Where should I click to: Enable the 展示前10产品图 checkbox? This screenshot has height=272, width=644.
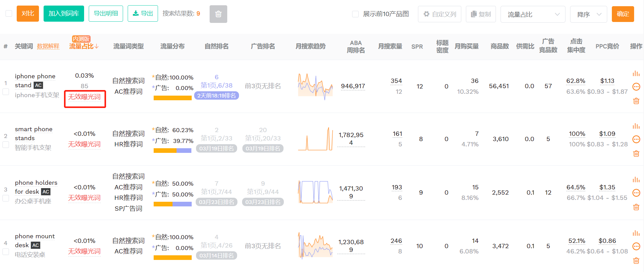(x=356, y=14)
